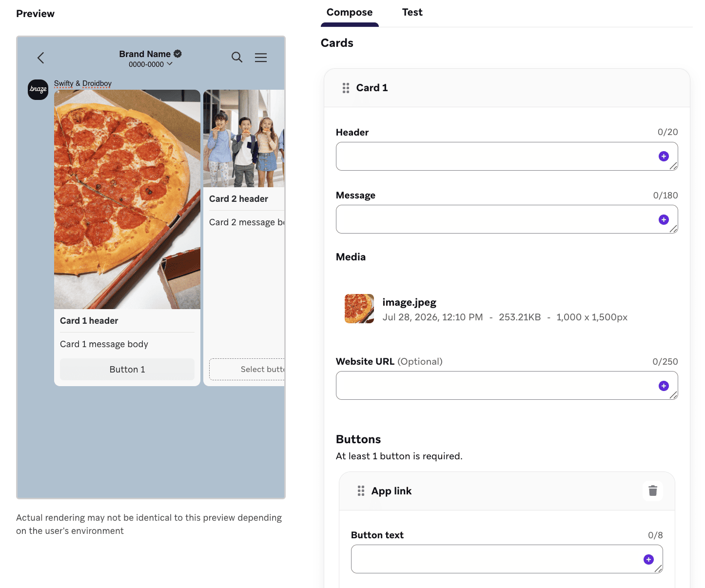
Task: Click the Buttons section heading
Action: (x=358, y=439)
